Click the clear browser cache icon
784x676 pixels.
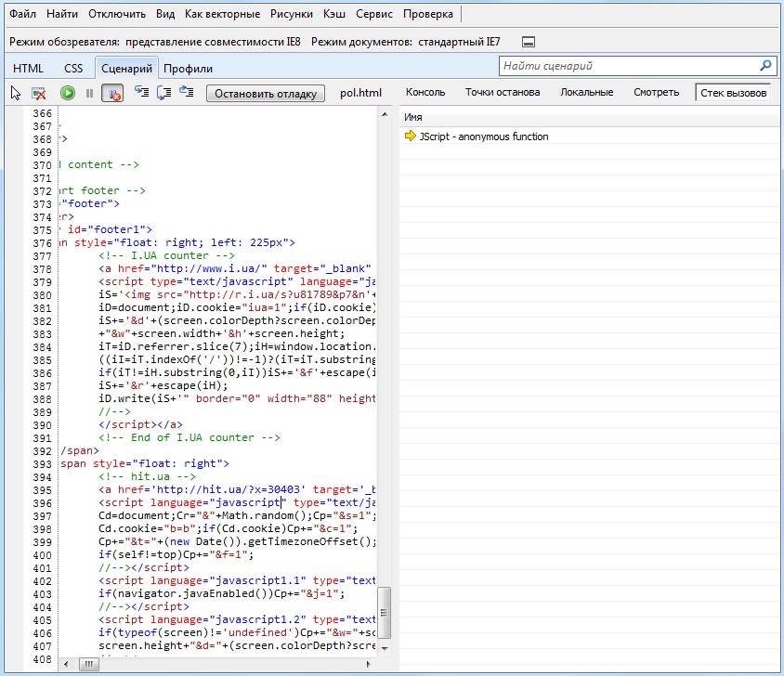[x=38, y=93]
